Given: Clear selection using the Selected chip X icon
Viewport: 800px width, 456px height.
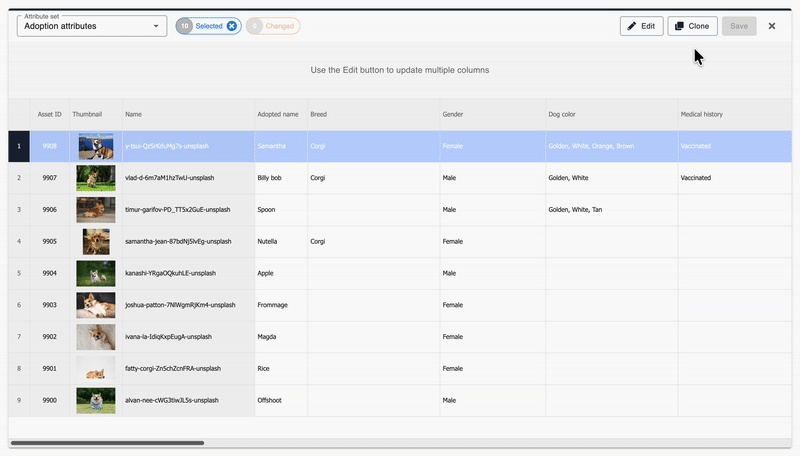Looking at the screenshot, I should pos(232,26).
